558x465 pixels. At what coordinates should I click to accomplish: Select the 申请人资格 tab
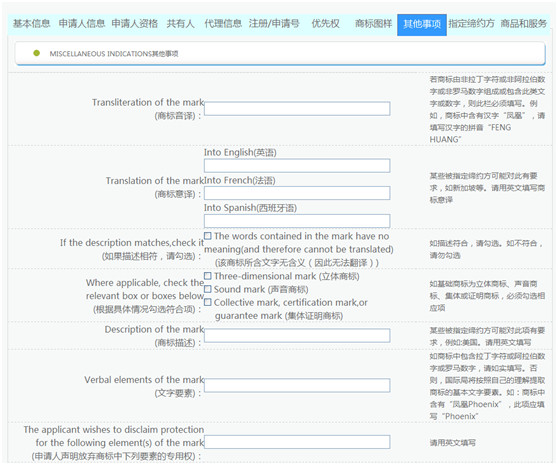[135, 23]
